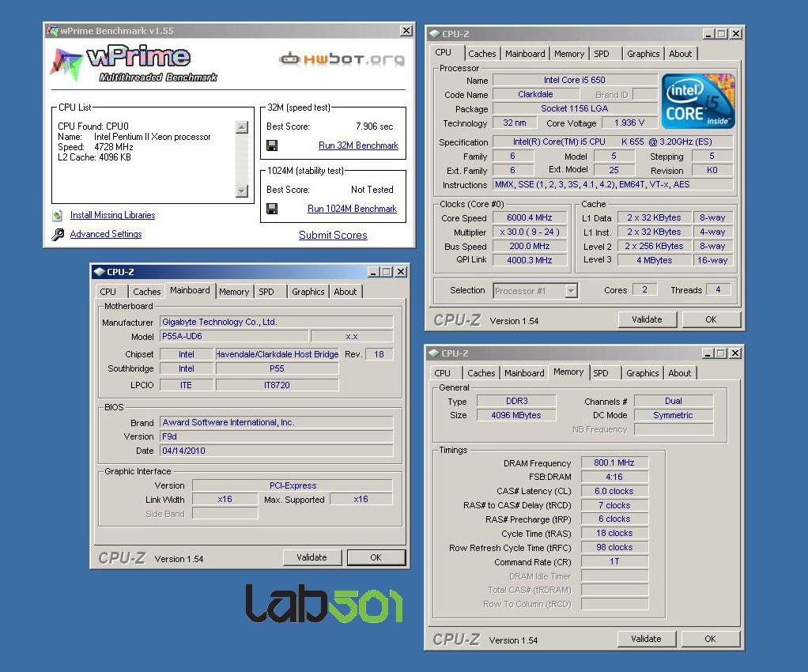This screenshot has height=672, width=808.
Task: Click the Multiplier value x 30.0
Action: coord(529,232)
